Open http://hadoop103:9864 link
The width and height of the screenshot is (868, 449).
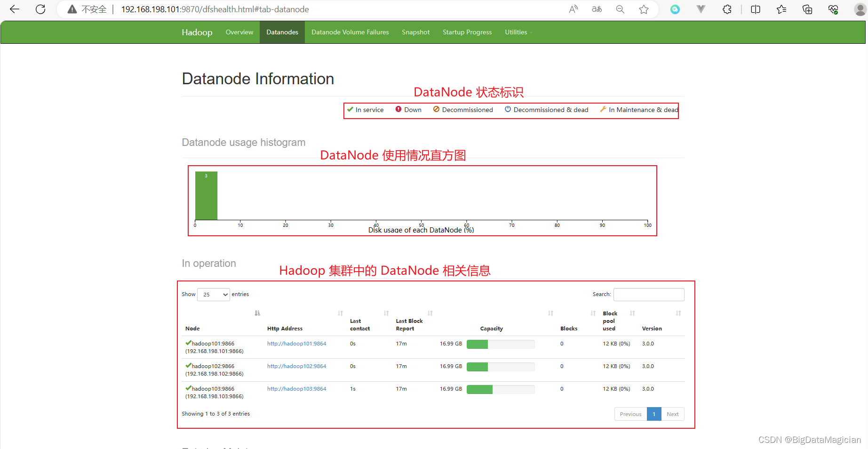click(296, 389)
